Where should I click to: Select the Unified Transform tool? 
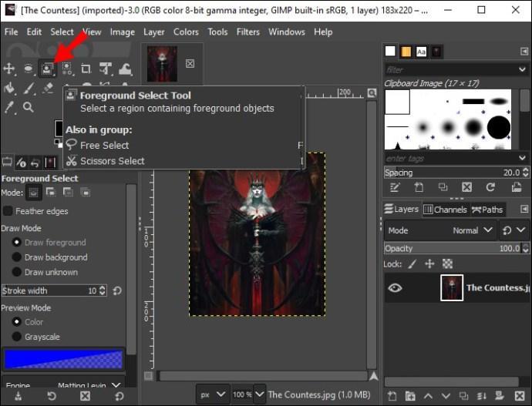coord(106,69)
